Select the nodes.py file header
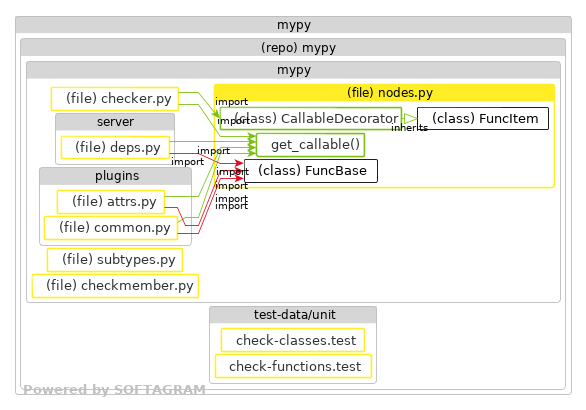This screenshot has height=410, width=586. pos(384,93)
